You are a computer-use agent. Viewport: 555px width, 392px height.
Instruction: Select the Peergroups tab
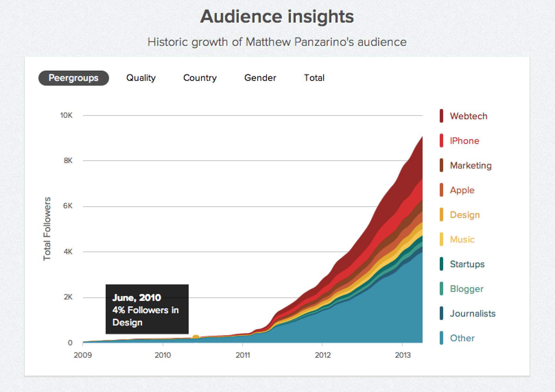(x=73, y=78)
